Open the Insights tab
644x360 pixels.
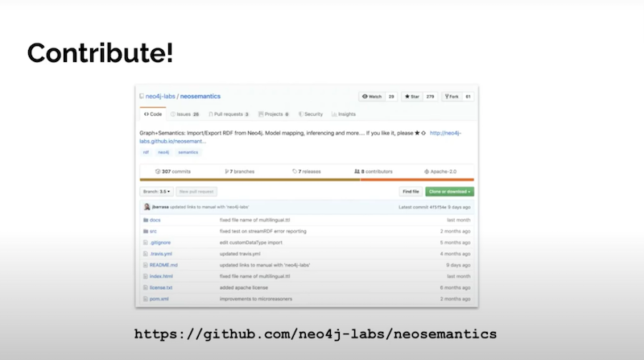pyautogui.click(x=344, y=114)
